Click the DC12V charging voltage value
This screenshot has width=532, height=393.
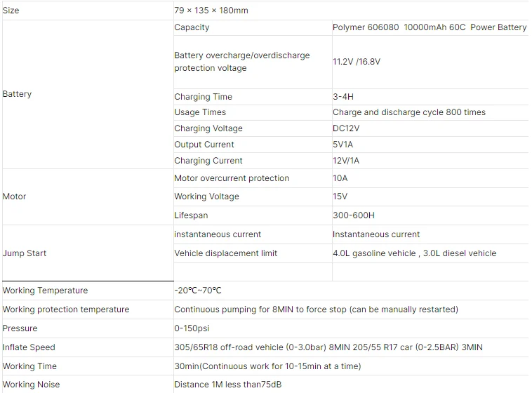(347, 128)
